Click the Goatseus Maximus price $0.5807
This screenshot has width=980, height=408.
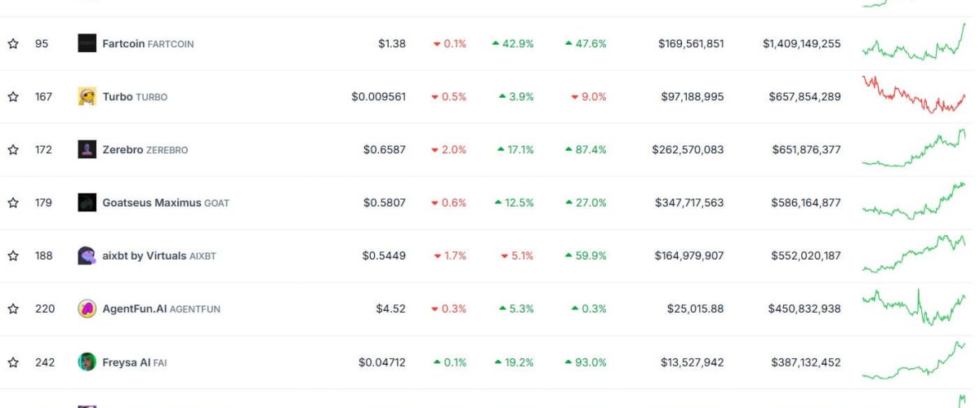[384, 203]
